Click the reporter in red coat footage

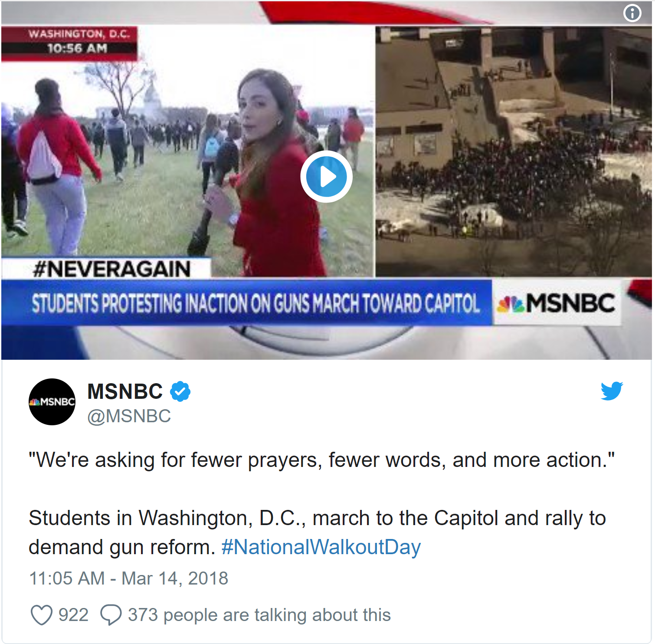(x=278, y=174)
